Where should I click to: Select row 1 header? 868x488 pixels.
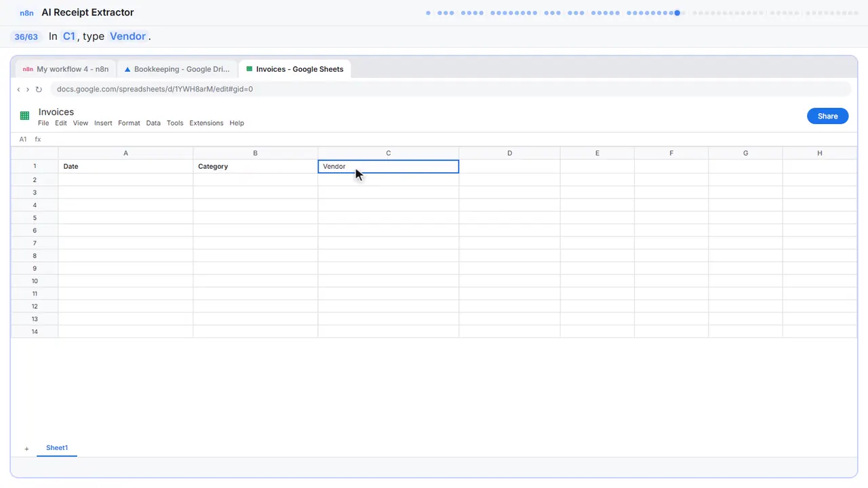[x=35, y=166]
